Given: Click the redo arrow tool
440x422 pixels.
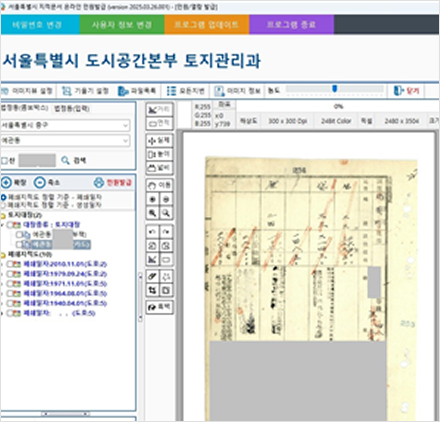Looking at the screenshot, I should [x=166, y=232].
